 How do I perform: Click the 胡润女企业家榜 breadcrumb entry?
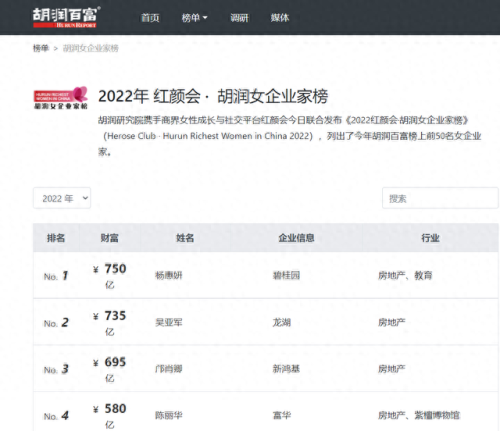click(x=91, y=48)
